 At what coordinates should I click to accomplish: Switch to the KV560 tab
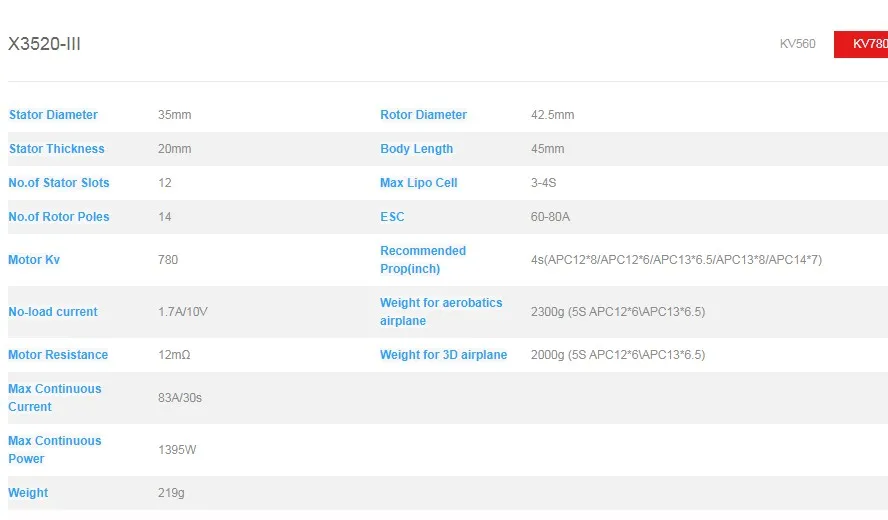click(x=797, y=44)
